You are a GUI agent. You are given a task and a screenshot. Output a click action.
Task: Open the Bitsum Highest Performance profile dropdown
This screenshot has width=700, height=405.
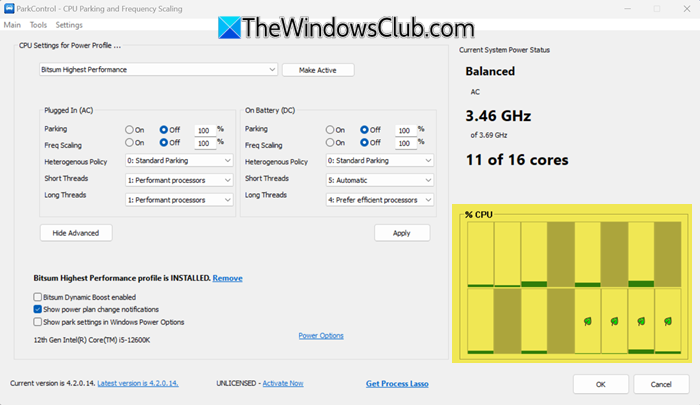point(158,70)
